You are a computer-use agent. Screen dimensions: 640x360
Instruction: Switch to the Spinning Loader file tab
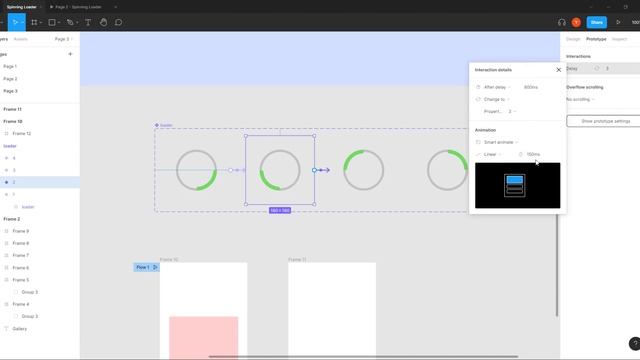click(x=22, y=7)
